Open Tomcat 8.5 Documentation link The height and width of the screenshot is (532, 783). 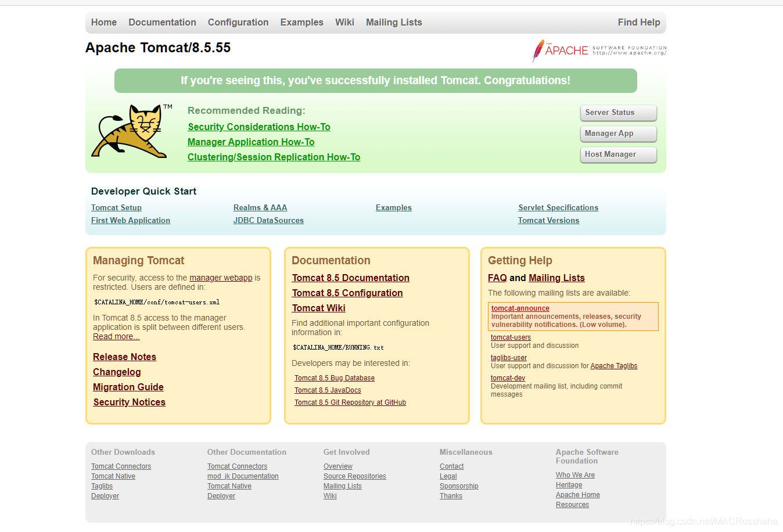pos(351,278)
